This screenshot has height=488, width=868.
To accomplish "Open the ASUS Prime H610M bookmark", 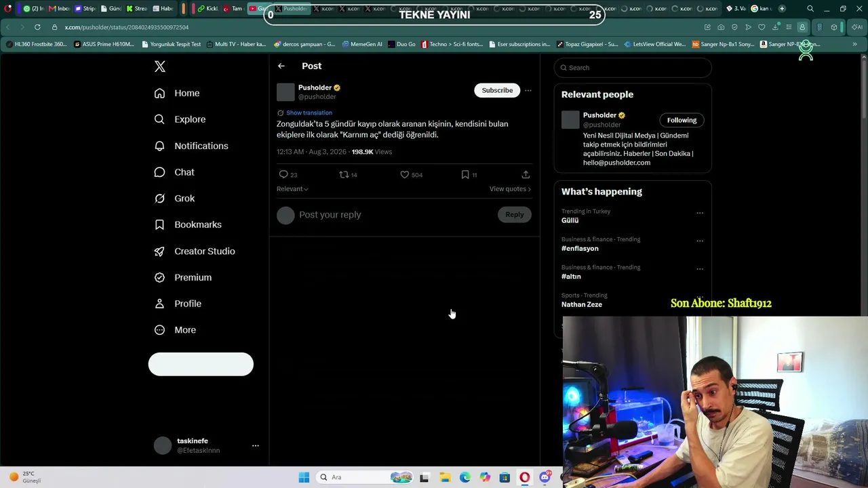I will click(x=104, y=45).
